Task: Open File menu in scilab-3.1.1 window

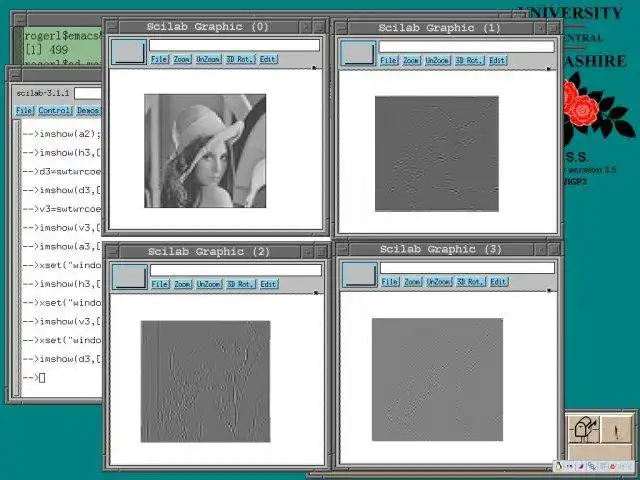Action: point(24,111)
